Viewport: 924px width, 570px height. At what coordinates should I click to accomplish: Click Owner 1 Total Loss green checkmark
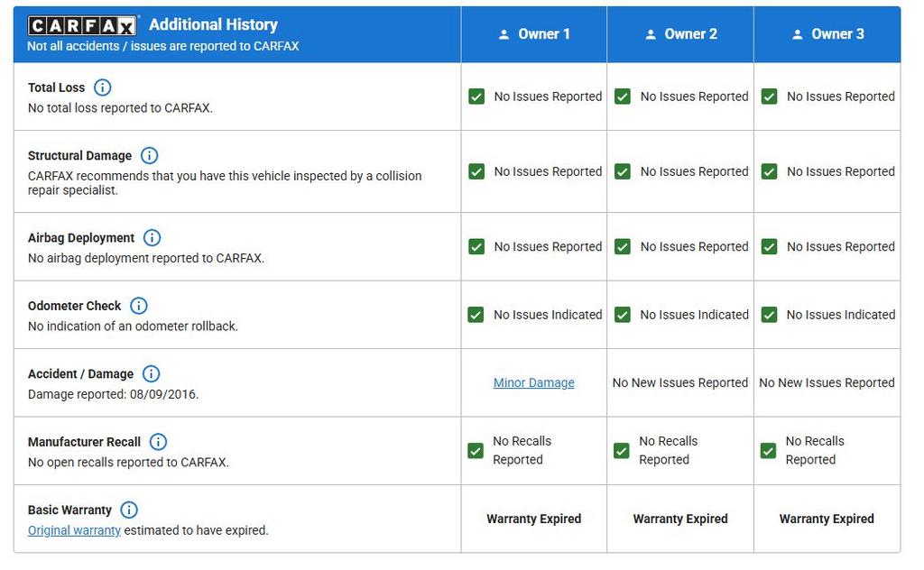pos(476,97)
